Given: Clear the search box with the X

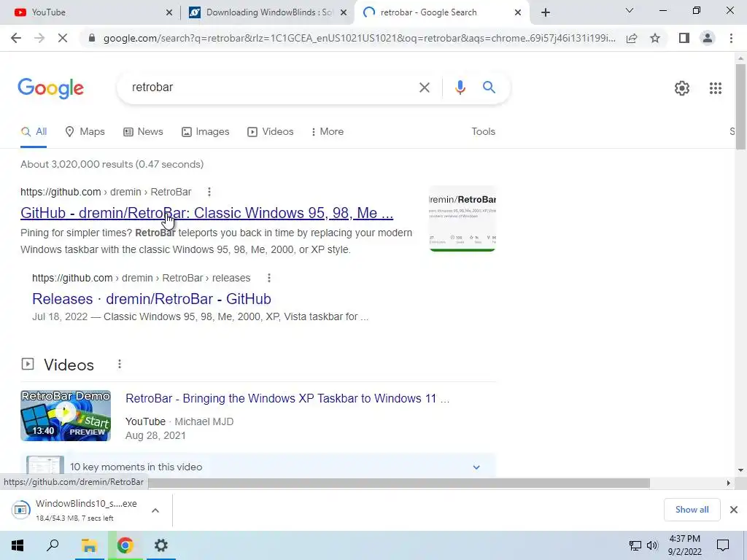Looking at the screenshot, I should coord(424,87).
